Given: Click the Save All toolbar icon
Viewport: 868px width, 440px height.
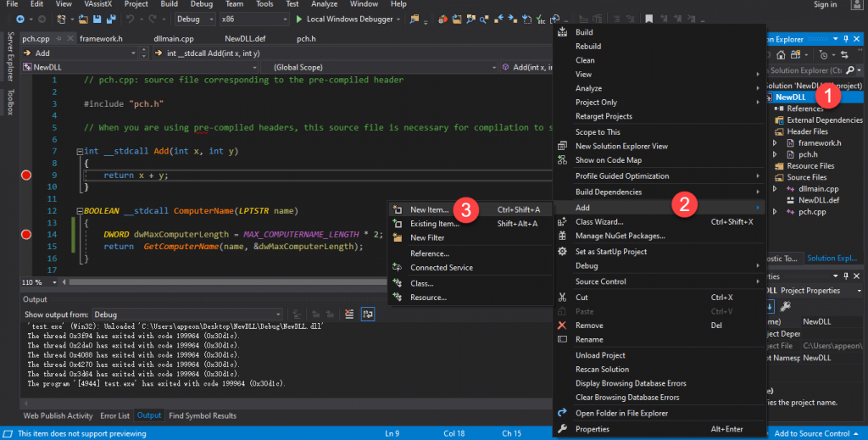Looking at the screenshot, I should click(109, 19).
